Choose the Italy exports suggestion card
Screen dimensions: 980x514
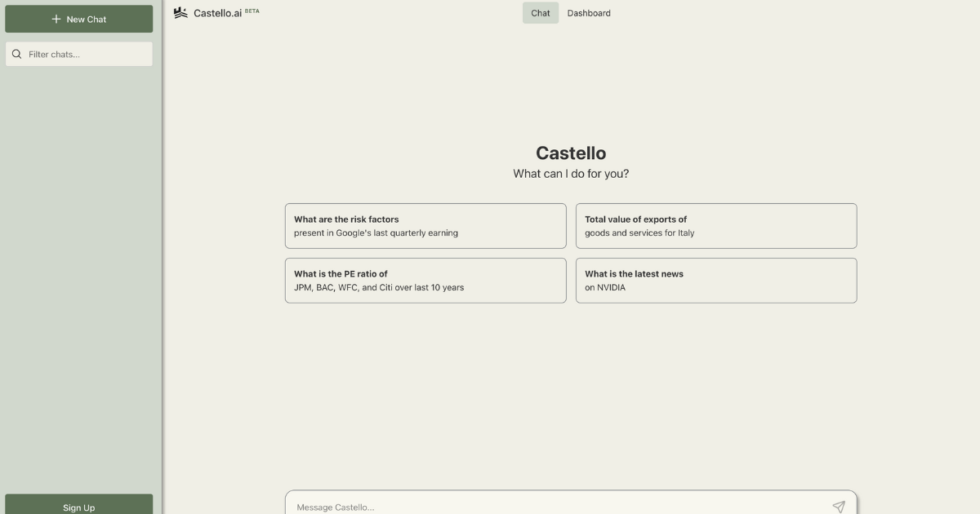click(x=716, y=226)
